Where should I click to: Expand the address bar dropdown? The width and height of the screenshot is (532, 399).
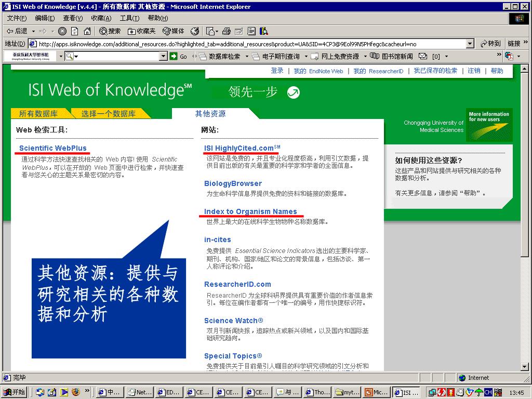point(470,44)
